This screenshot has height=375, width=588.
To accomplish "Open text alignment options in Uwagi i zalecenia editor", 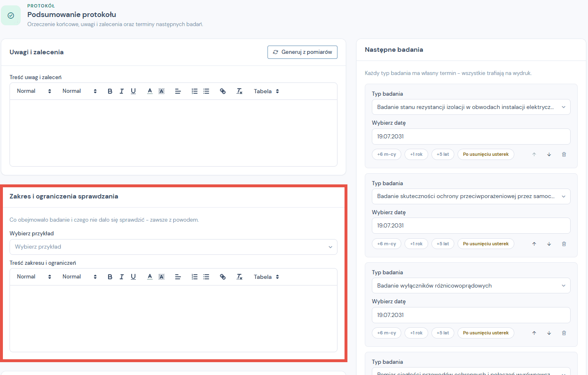I will pos(178,91).
